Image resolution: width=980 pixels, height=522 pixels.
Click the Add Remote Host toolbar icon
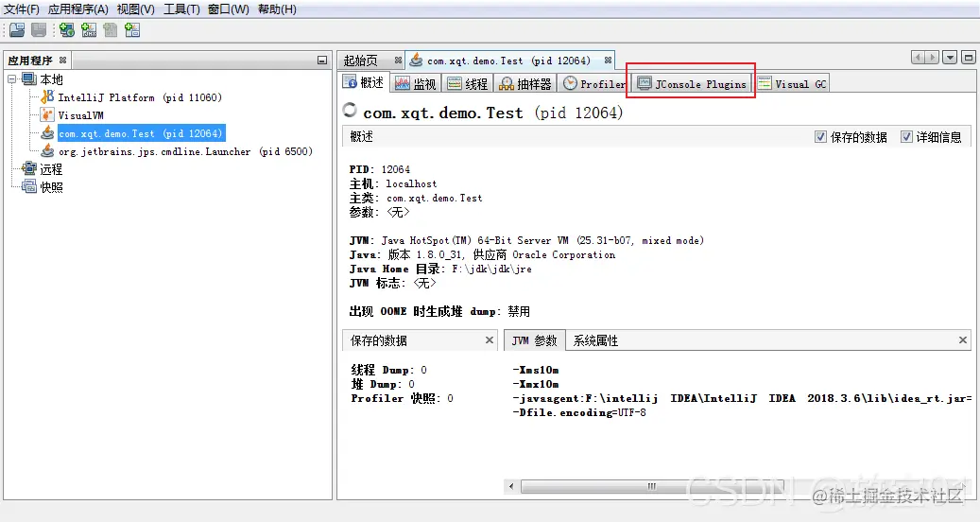[67, 29]
